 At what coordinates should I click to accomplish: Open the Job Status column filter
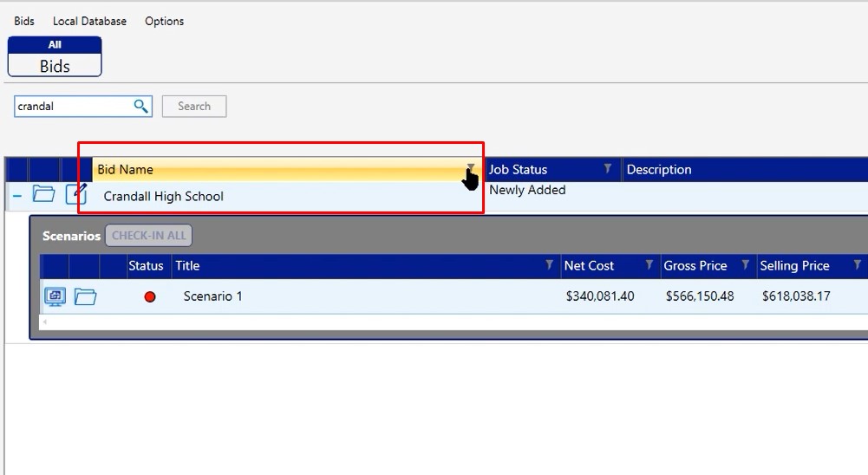click(608, 168)
